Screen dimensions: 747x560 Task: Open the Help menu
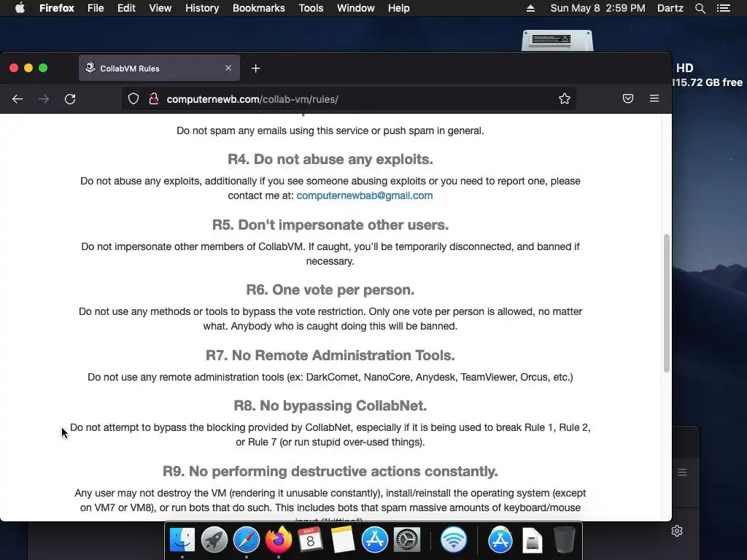pos(399,8)
